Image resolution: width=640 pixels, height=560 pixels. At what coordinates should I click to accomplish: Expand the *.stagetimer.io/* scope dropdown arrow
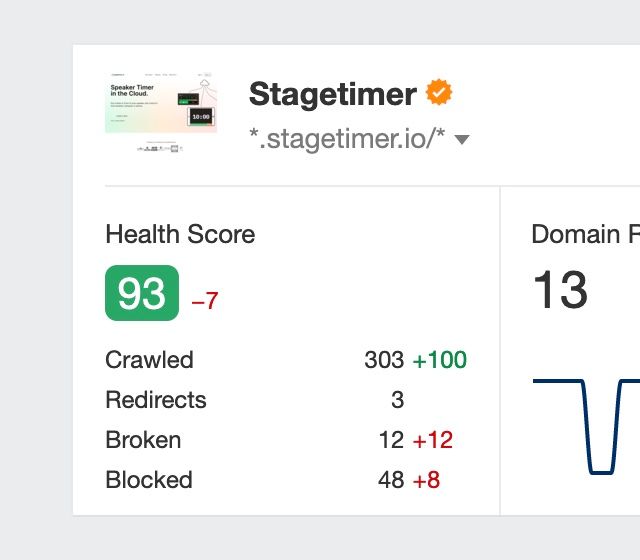click(462, 141)
